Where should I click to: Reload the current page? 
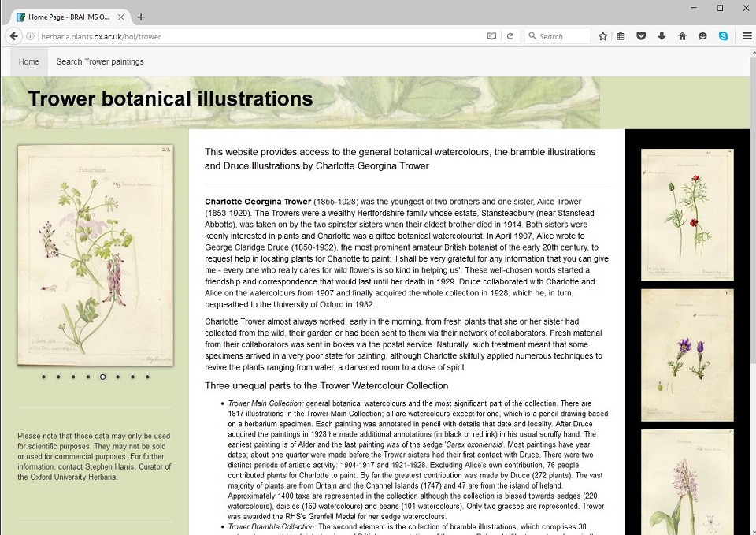coord(510,36)
